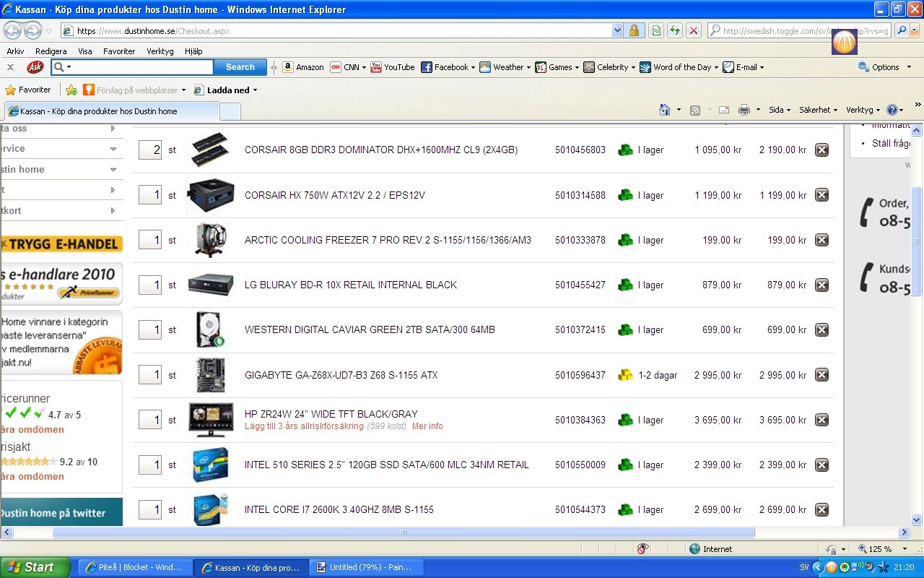This screenshot has height=578, width=924.
Task: Open the Säkerhet command bar dropdown
Action: [818, 110]
